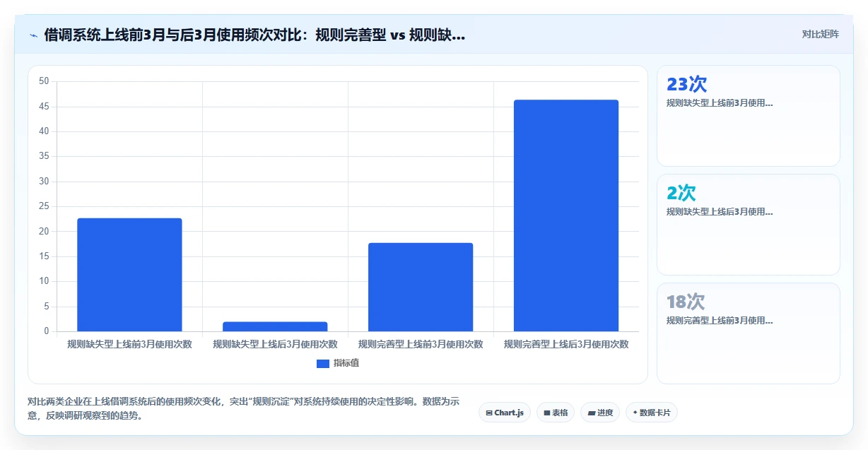Click x-axis label 规则完善型上线前3月使用次数
Screen dimensions: 868x450
click(x=421, y=344)
